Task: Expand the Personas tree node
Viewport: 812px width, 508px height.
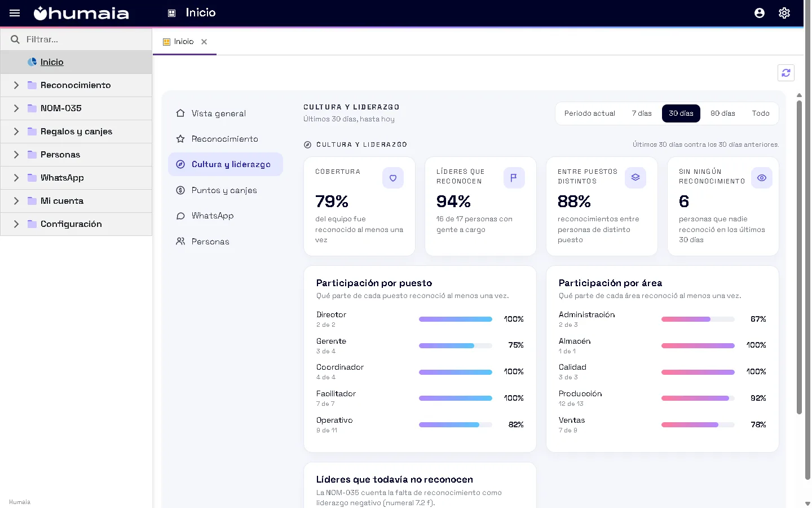Action: click(x=16, y=155)
